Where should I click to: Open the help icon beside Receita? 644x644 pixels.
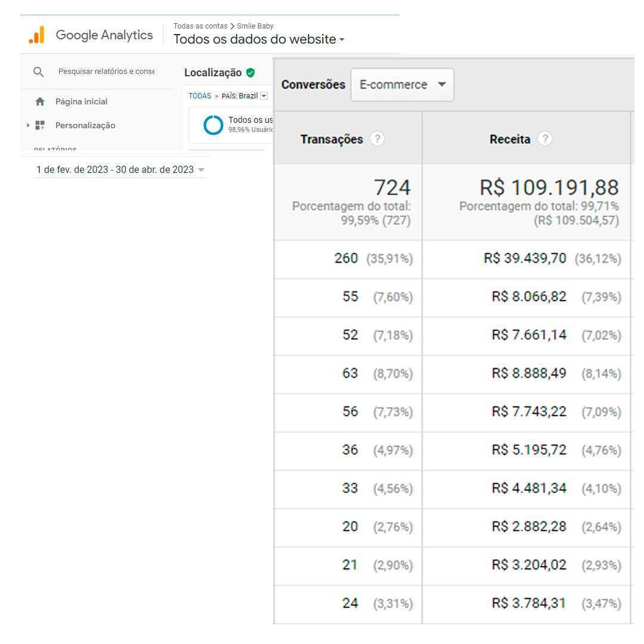(x=544, y=140)
